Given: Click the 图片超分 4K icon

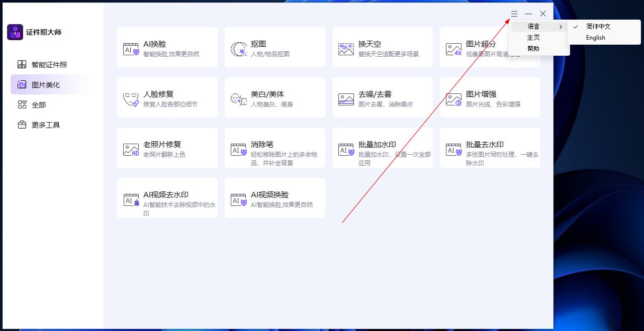Looking at the screenshot, I should coord(453,49).
